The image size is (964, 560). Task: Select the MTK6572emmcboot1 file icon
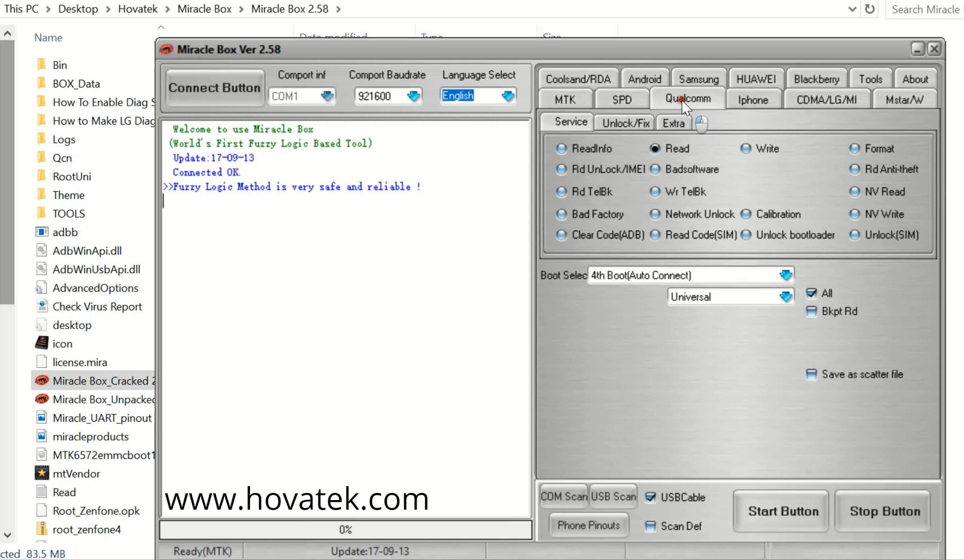42,455
